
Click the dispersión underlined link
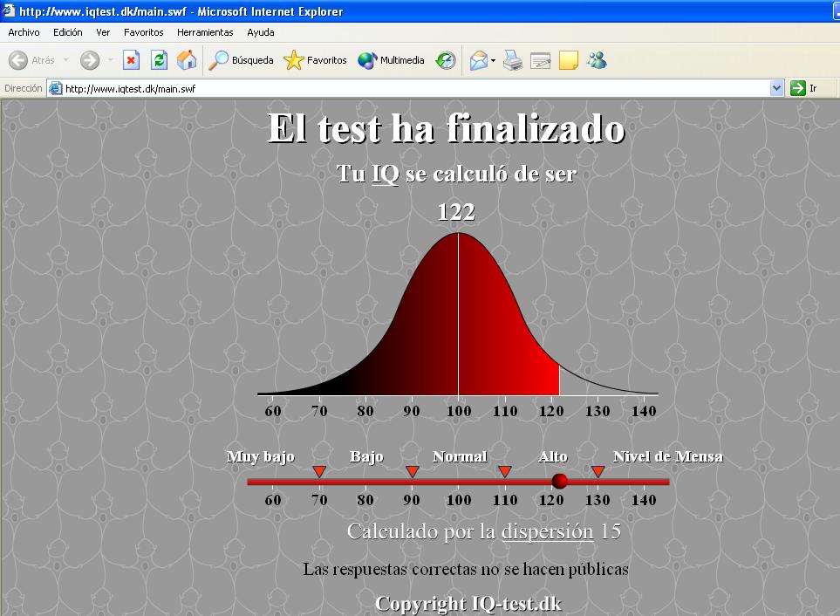point(548,532)
